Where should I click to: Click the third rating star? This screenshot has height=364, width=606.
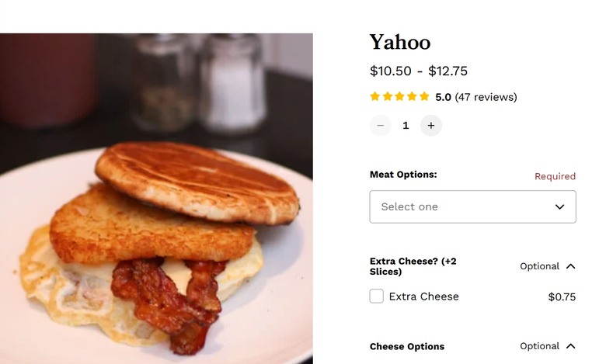[x=399, y=96]
